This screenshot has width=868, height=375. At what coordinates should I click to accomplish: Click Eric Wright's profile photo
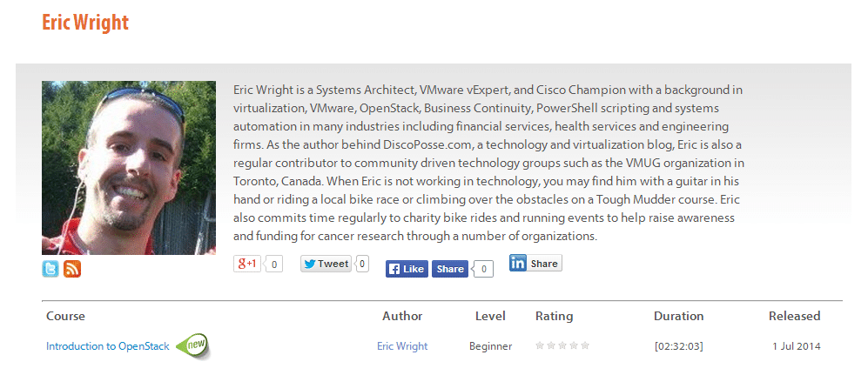point(129,168)
